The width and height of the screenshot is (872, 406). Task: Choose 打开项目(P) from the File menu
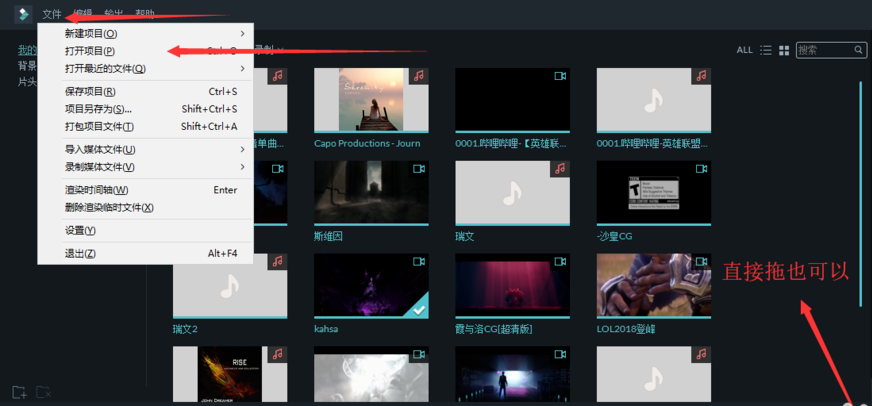coord(146,51)
